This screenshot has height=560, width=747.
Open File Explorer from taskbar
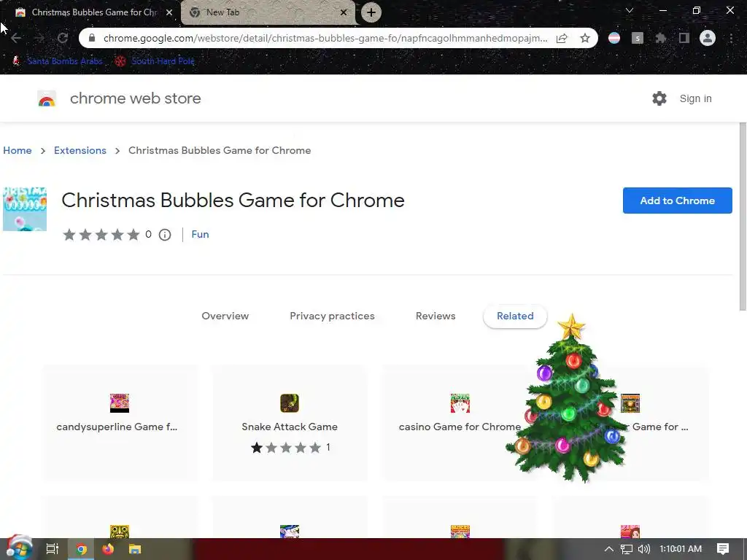pyautogui.click(x=135, y=549)
